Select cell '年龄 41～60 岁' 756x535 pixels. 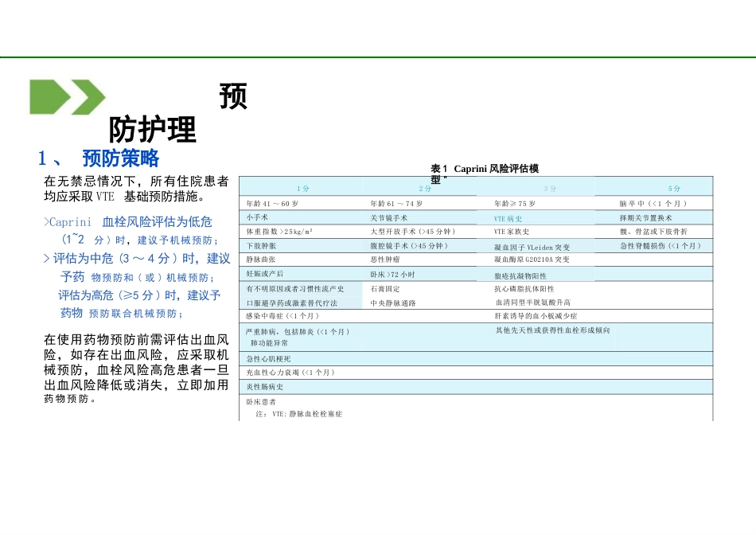coord(272,204)
